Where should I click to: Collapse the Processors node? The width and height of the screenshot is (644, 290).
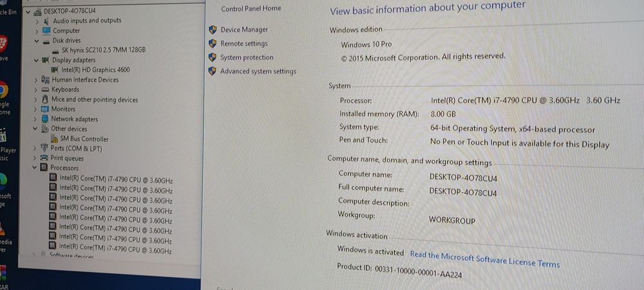[35, 168]
